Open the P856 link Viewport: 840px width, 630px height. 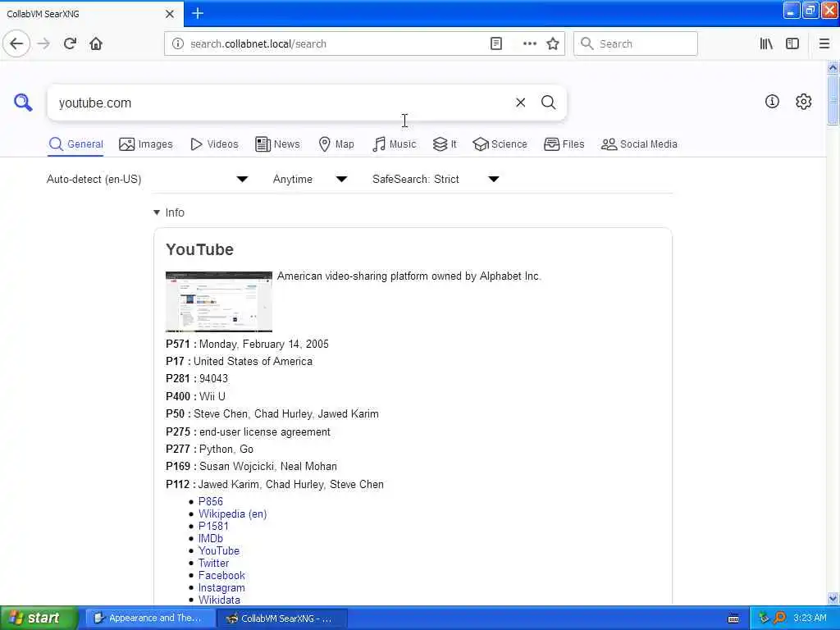pos(211,501)
